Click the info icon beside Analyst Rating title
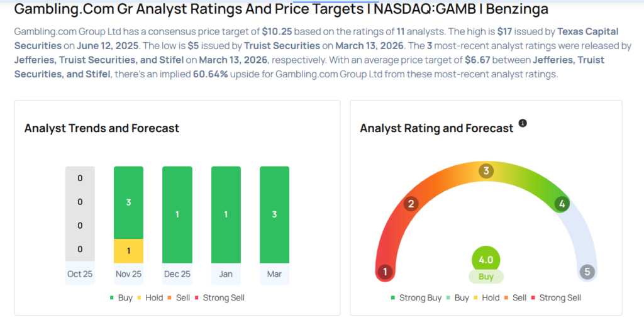This screenshot has width=644, height=320. click(523, 123)
